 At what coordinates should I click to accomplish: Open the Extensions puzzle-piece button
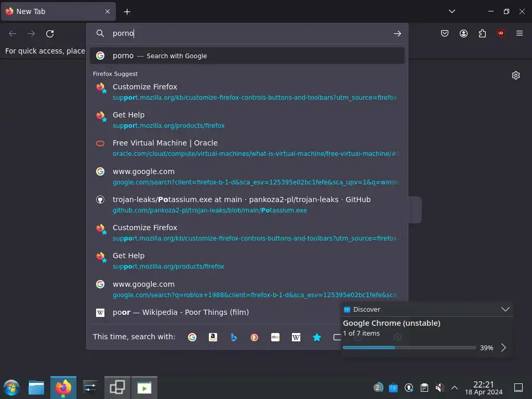click(x=482, y=33)
